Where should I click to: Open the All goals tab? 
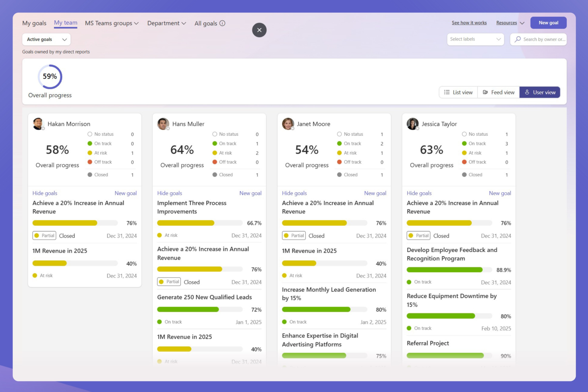click(206, 23)
